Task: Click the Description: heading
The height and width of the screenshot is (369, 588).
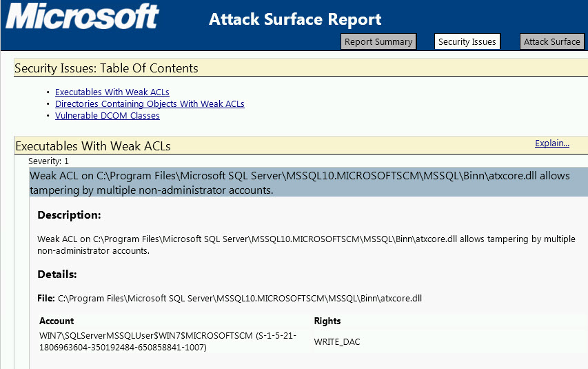Action: click(x=69, y=215)
